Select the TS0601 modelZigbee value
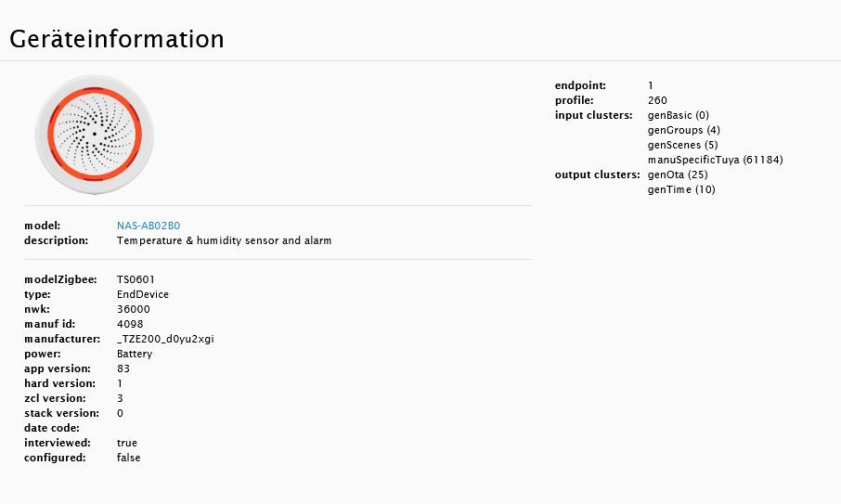841x504 pixels. 136,280
